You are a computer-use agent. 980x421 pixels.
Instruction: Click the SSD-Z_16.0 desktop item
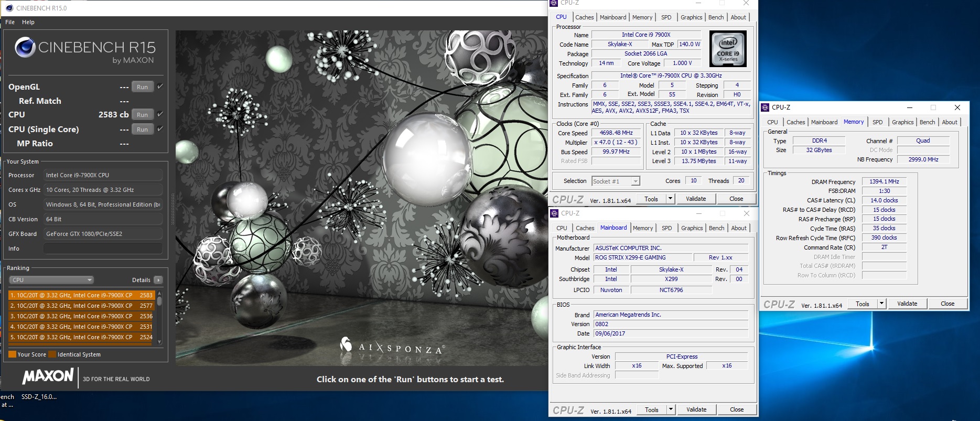click(x=39, y=397)
